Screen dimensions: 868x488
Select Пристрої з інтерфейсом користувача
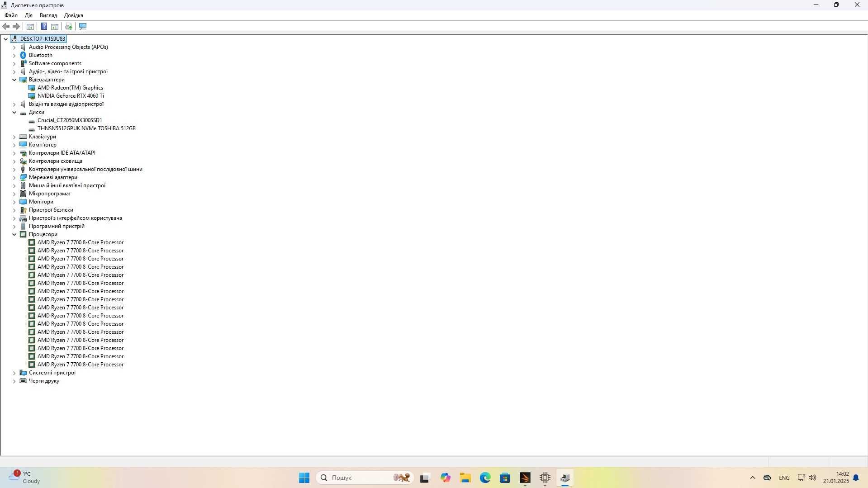tap(76, 218)
